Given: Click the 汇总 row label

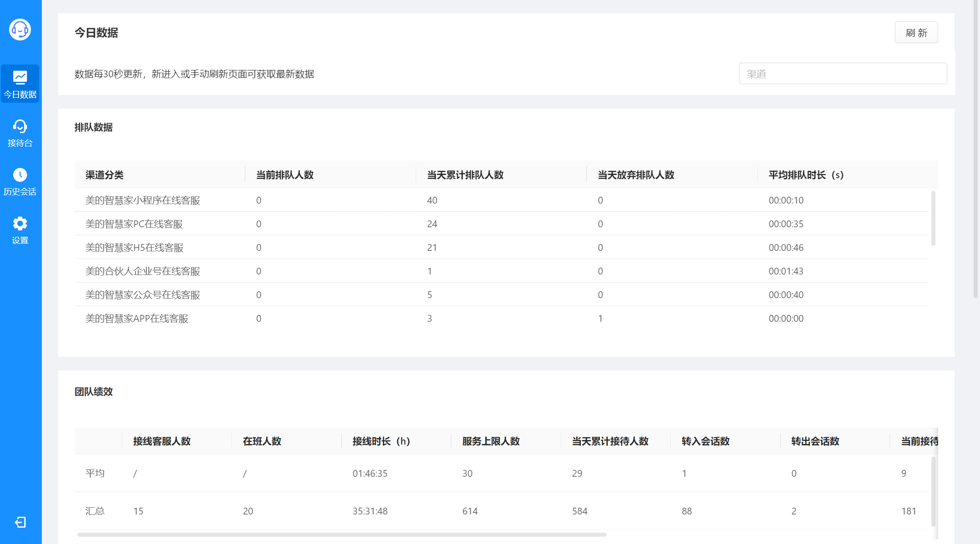Looking at the screenshot, I should pos(95,511).
